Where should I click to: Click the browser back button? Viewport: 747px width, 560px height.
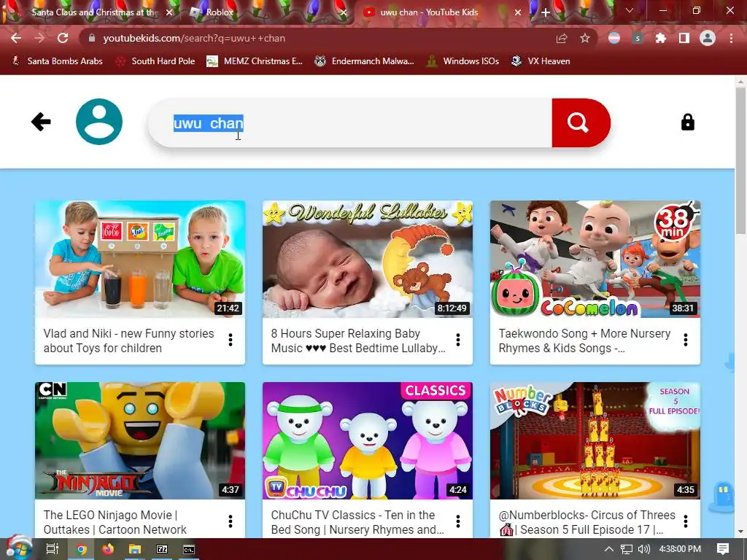(x=16, y=38)
